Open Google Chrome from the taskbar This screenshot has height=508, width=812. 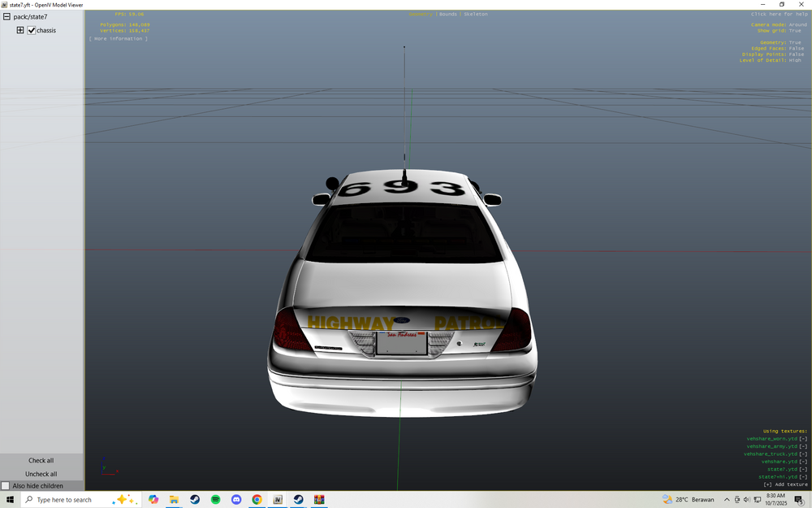[x=257, y=499]
